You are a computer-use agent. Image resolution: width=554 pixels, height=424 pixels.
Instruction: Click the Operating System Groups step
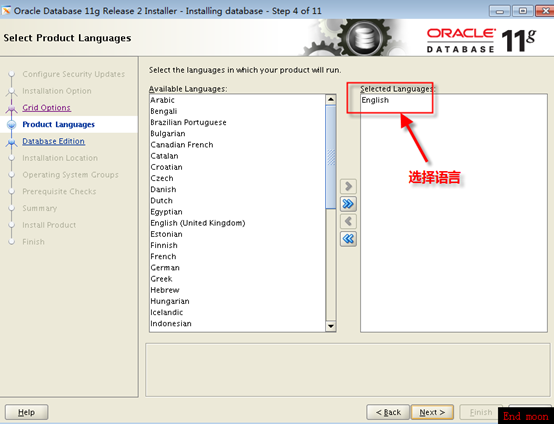pyautogui.click(x=70, y=175)
